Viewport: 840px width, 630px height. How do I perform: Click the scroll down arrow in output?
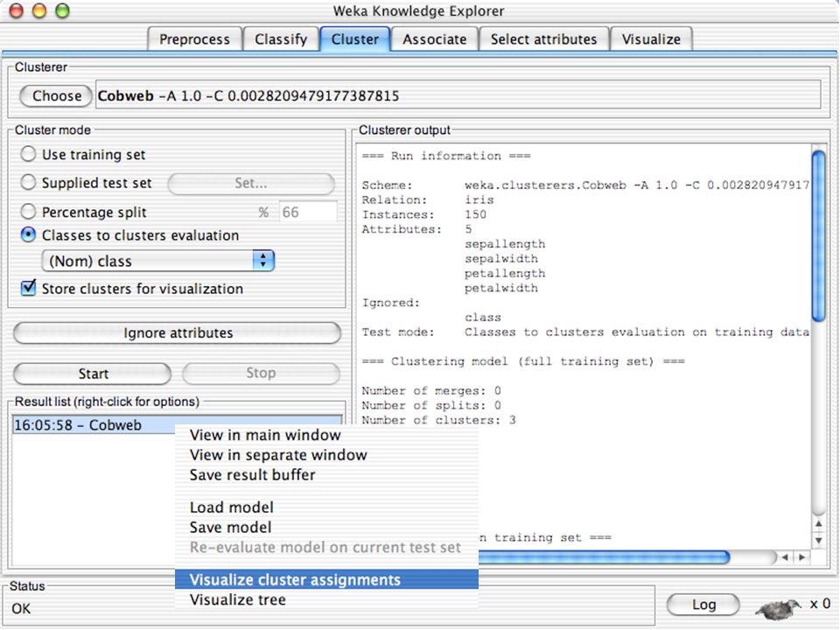coord(819,541)
